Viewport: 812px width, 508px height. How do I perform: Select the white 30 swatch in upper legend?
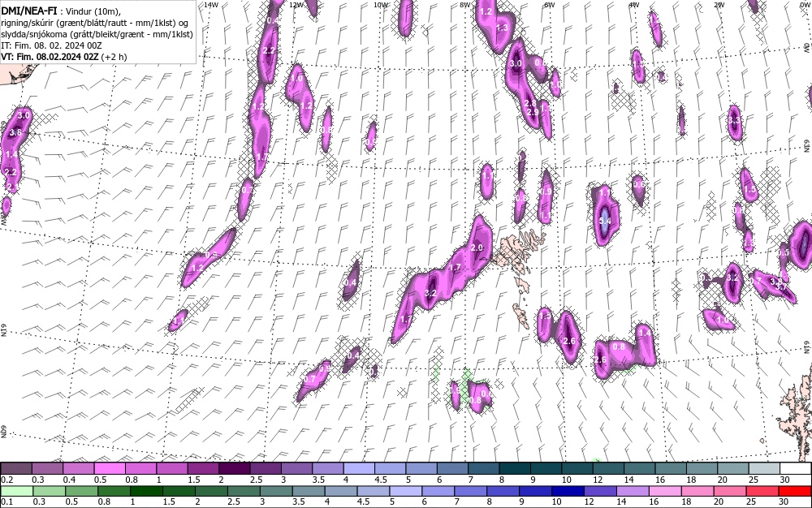tap(796, 468)
